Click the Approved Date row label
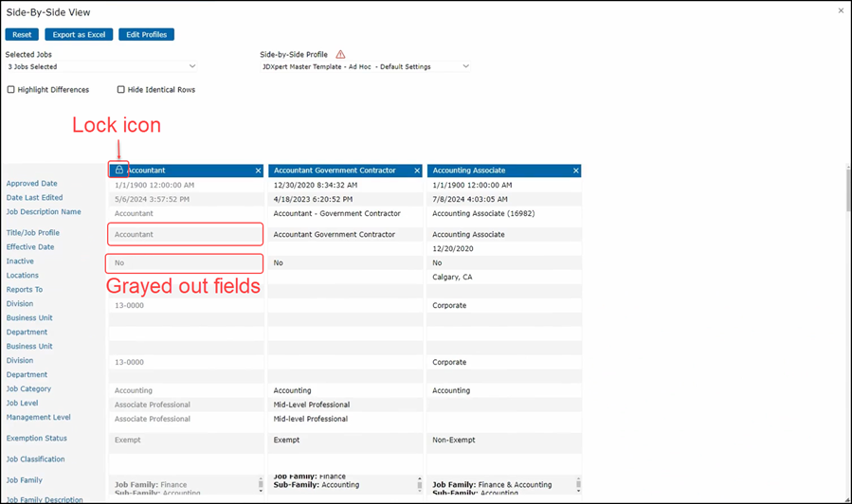The height and width of the screenshot is (504, 852). coord(32,184)
